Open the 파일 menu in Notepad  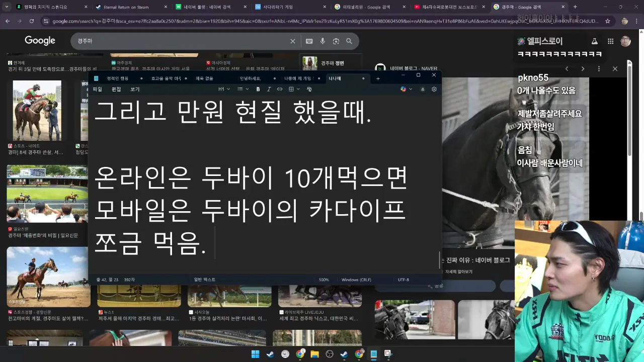click(97, 89)
